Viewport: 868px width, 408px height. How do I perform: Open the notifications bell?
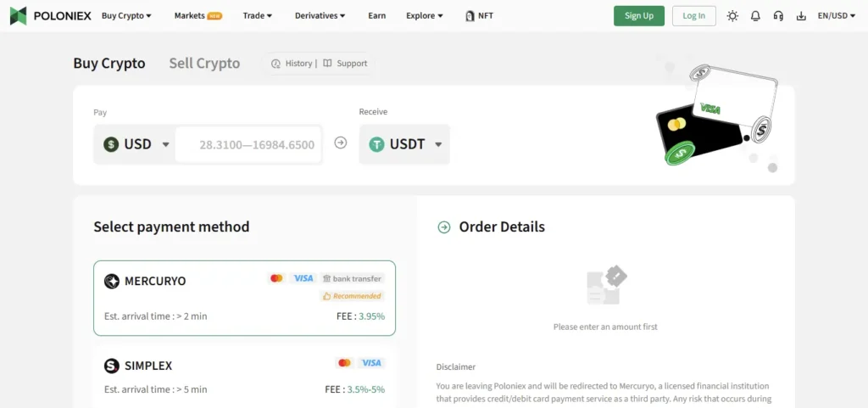pos(755,16)
